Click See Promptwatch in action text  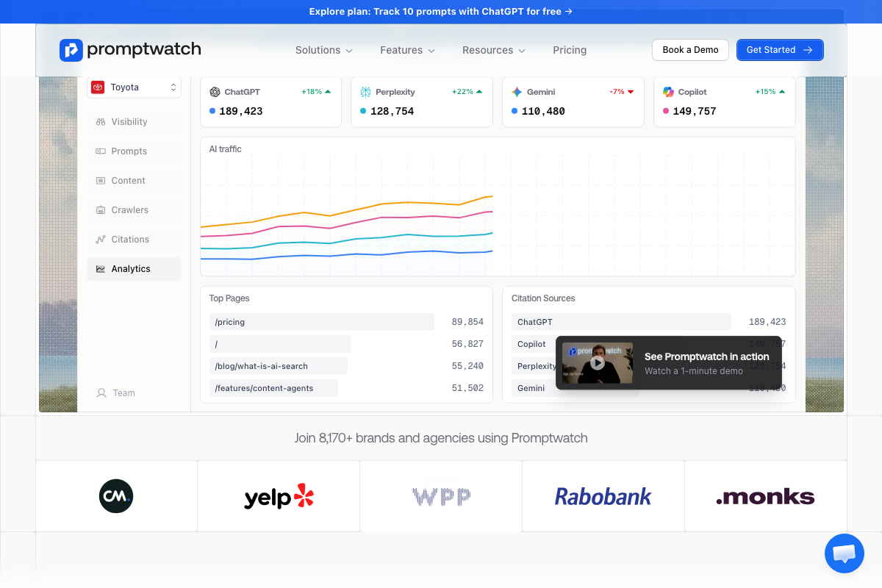tap(706, 356)
